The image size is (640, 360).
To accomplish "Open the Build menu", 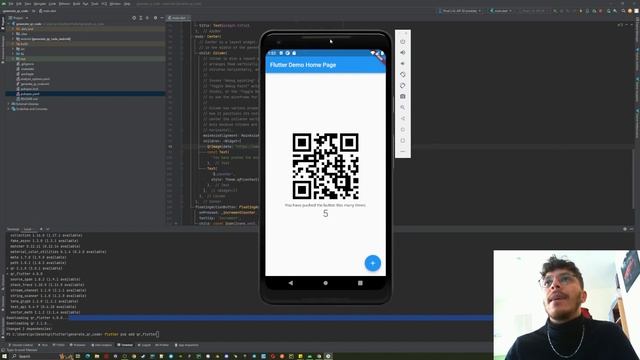I will tap(76, 4).
